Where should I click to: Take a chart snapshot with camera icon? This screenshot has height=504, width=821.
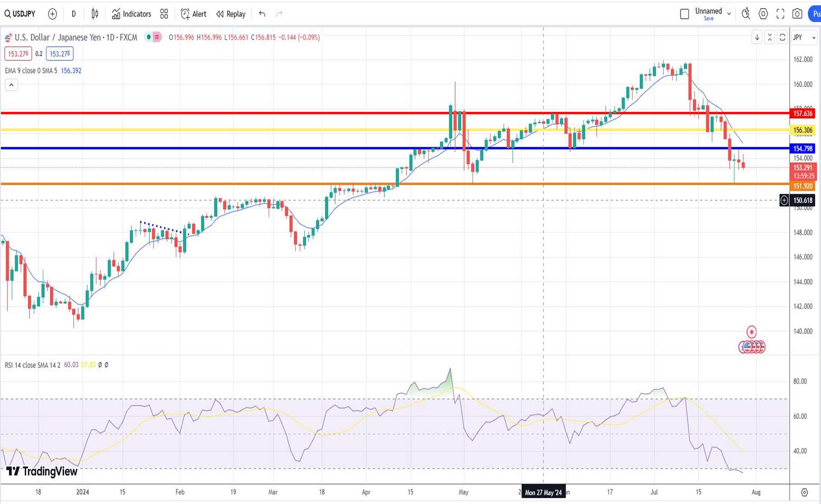point(797,14)
